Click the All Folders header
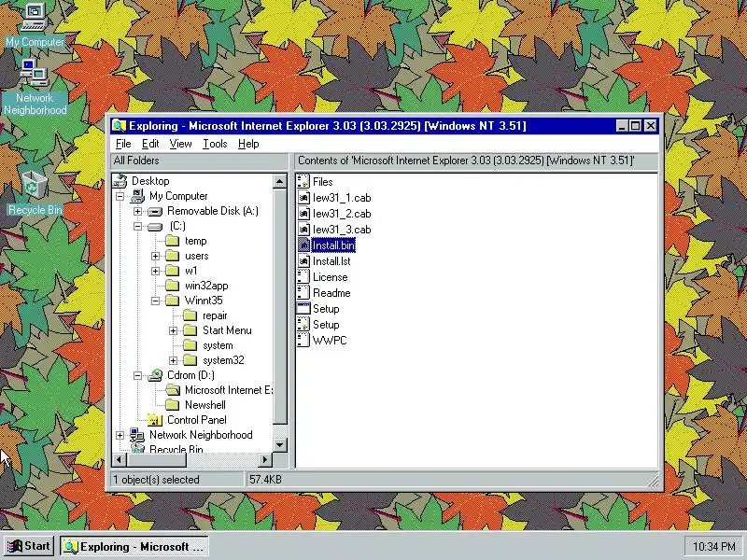Viewport: 747px width, 560px height. point(200,161)
